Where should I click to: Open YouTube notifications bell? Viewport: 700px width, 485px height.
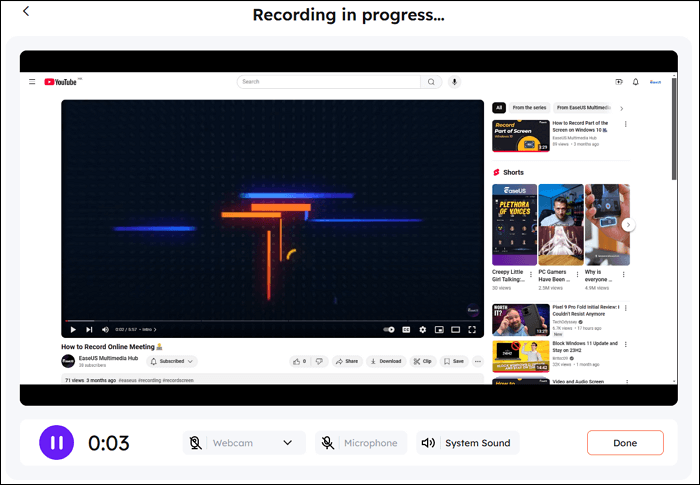pyautogui.click(x=636, y=82)
